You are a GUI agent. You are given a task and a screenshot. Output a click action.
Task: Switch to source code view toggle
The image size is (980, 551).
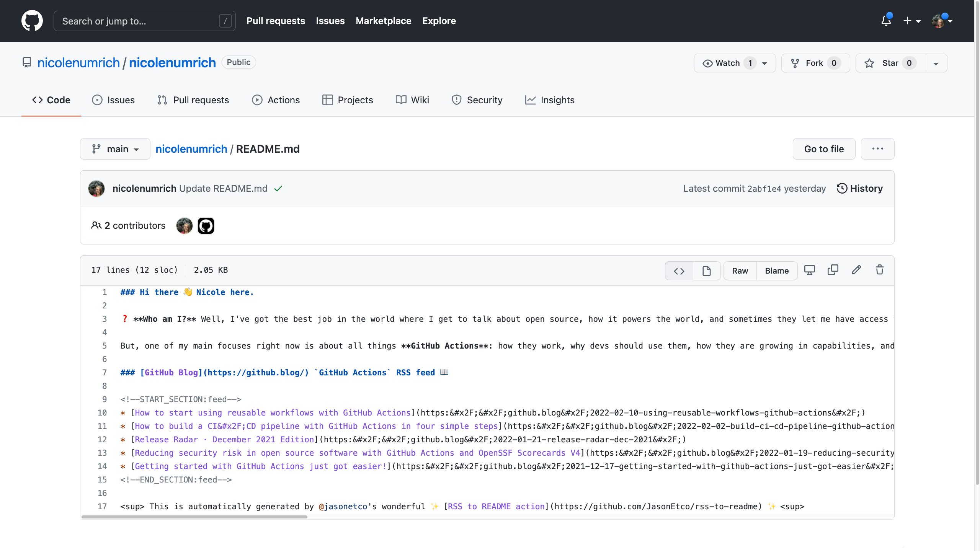(679, 271)
